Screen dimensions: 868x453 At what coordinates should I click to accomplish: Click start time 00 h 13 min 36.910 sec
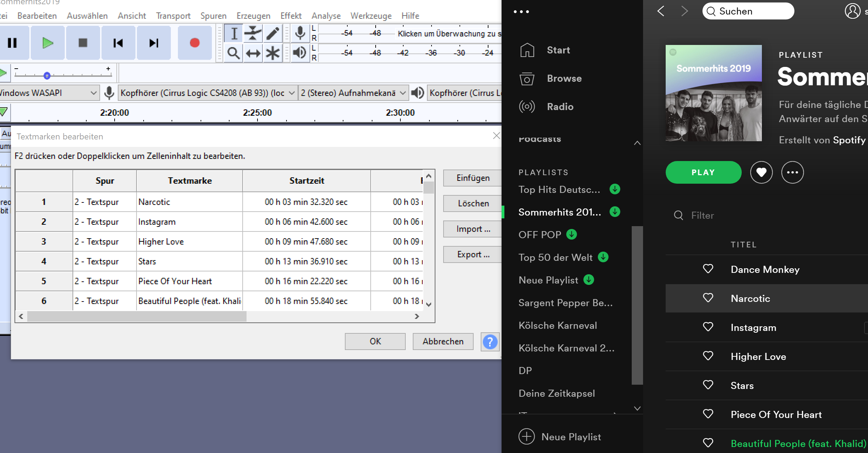pyautogui.click(x=306, y=262)
